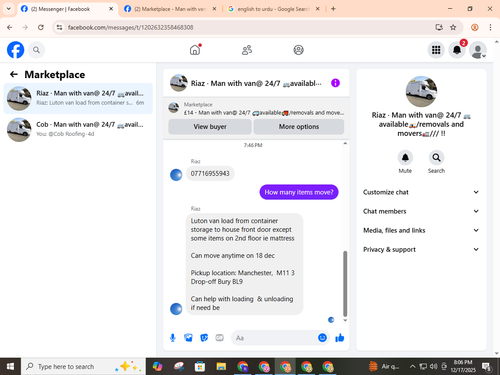Viewport: 500px width, 375px height.
Task: Open the £14 Man with van marketplace listing
Action: coord(256,109)
